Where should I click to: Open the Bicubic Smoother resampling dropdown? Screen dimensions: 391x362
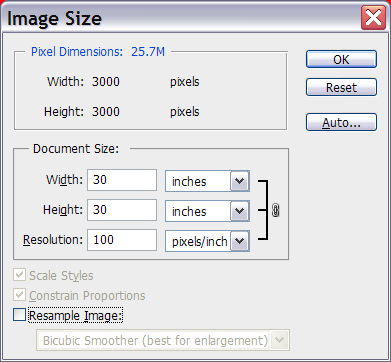163,340
